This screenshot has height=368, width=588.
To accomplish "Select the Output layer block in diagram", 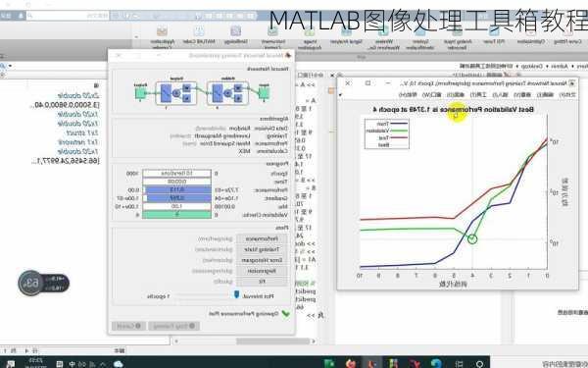I will pos(175,93).
